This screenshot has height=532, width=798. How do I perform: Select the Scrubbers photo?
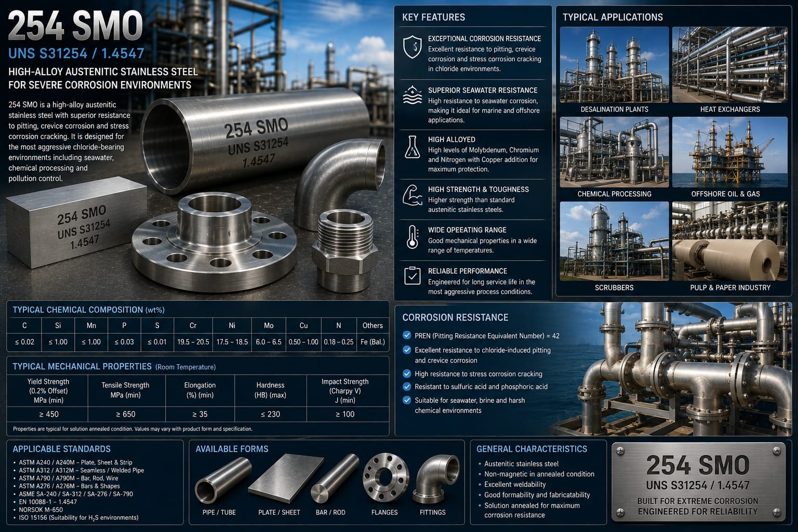[x=614, y=241]
